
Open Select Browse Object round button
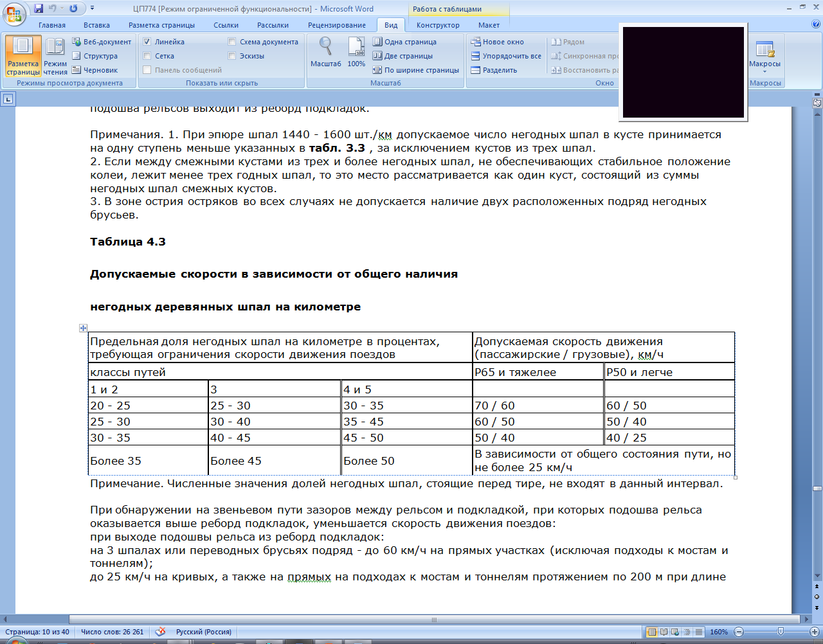(817, 597)
